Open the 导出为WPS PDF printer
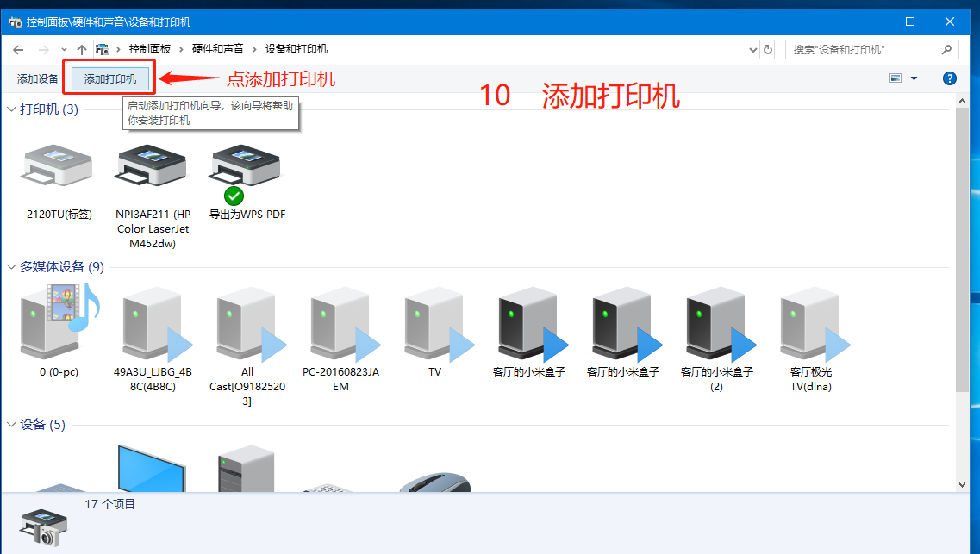 click(245, 169)
